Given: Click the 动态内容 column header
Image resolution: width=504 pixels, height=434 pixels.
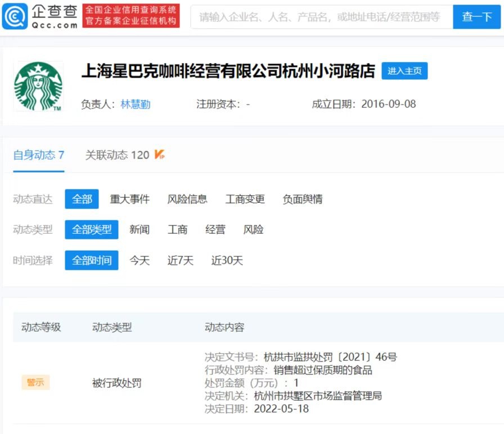Looking at the screenshot, I should 224,327.
